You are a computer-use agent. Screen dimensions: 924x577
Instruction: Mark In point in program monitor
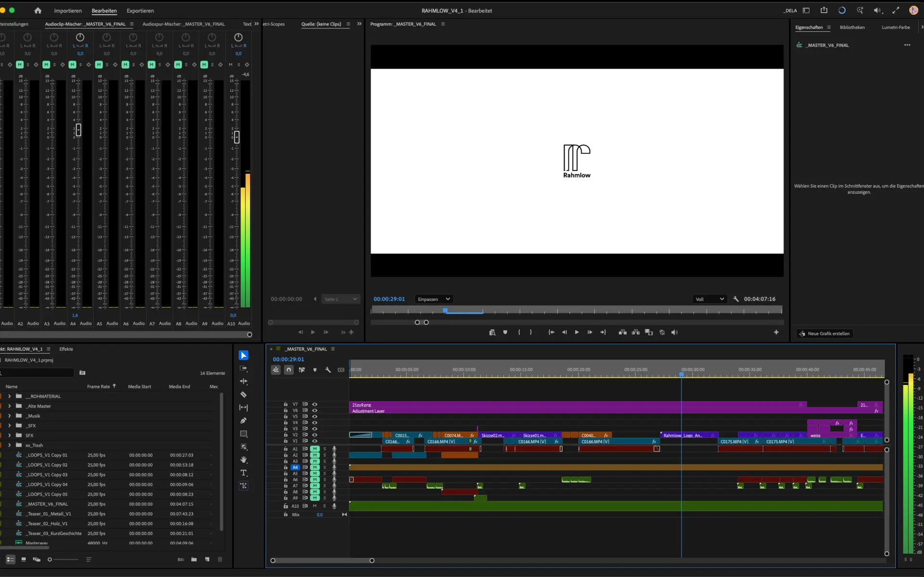pos(519,333)
